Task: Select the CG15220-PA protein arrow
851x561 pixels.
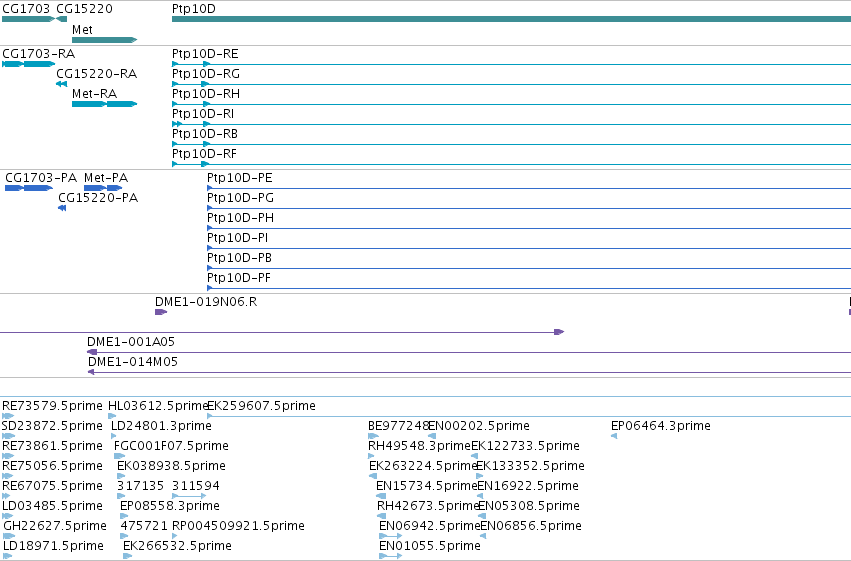Action: click(x=62, y=208)
